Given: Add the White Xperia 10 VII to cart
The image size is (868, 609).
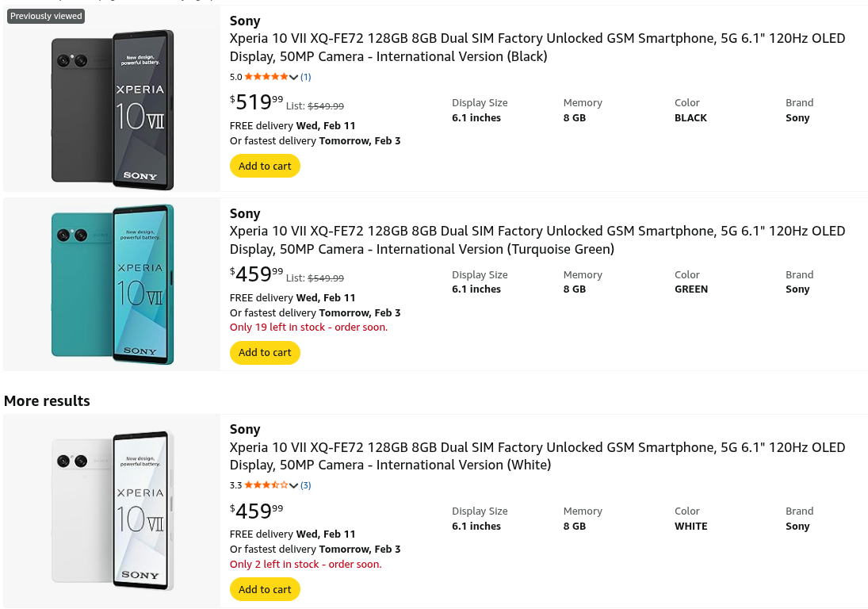Looking at the screenshot, I should [x=265, y=589].
